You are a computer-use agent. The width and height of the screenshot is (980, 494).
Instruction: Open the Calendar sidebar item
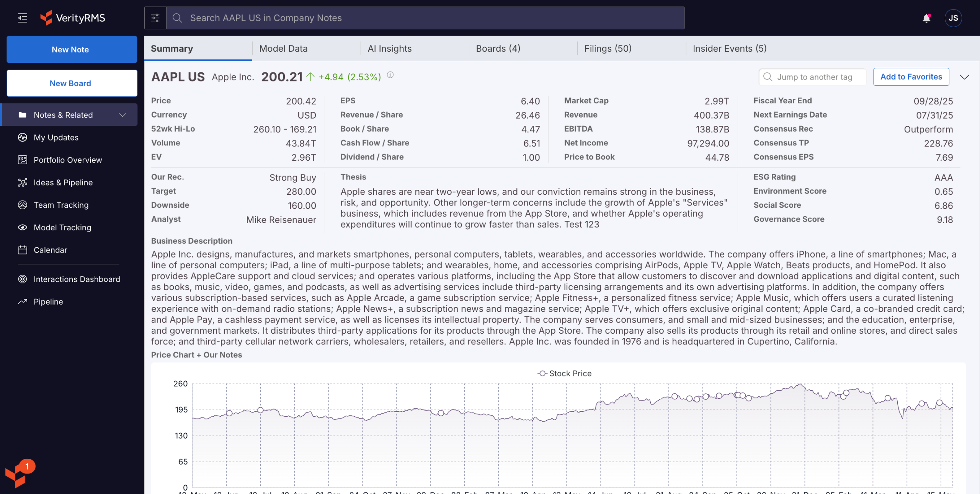[x=50, y=250]
